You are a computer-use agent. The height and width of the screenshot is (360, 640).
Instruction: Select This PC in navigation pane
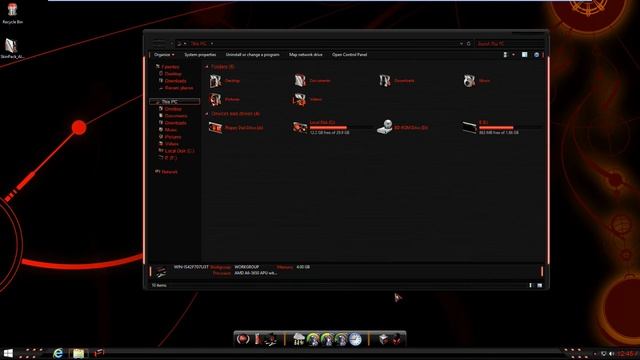175,102
